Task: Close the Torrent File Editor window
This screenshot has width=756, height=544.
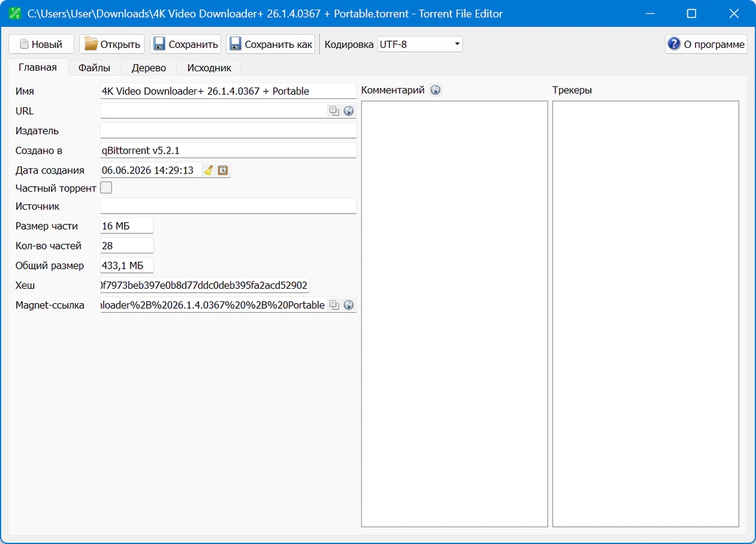Action: coord(733,13)
